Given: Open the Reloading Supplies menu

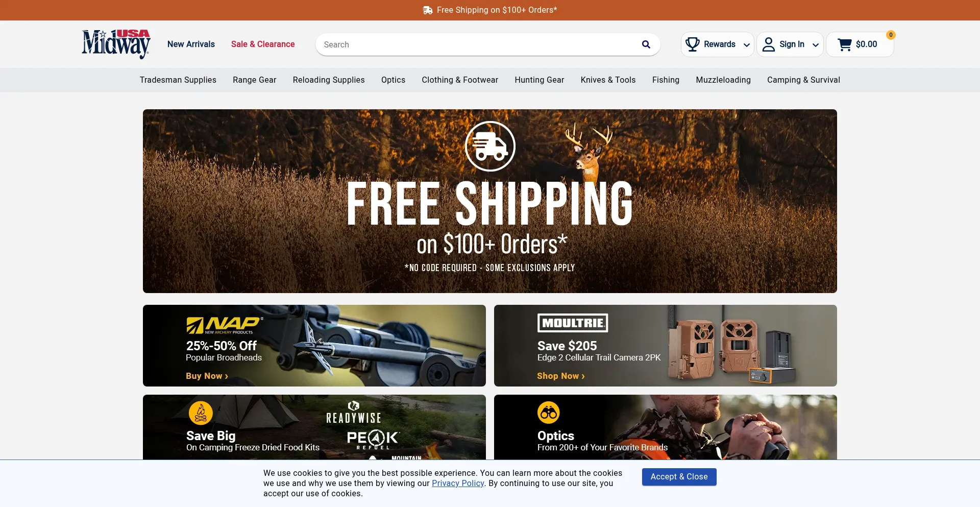Looking at the screenshot, I should pyautogui.click(x=329, y=80).
